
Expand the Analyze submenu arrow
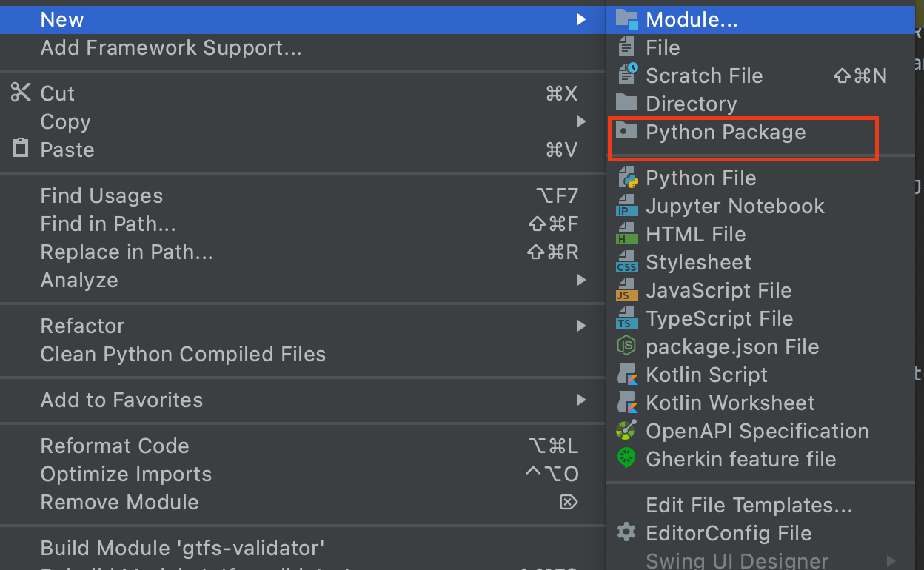[581, 280]
